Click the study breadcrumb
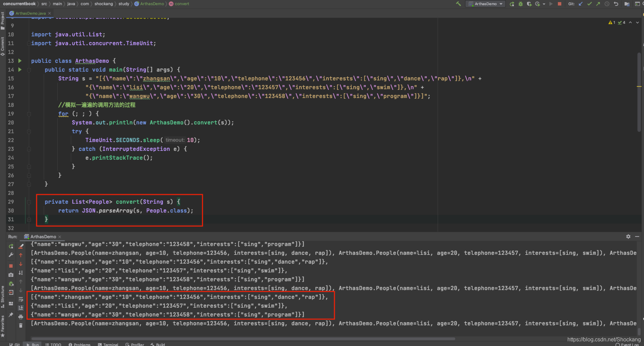644x346 pixels. pos(124,4)
